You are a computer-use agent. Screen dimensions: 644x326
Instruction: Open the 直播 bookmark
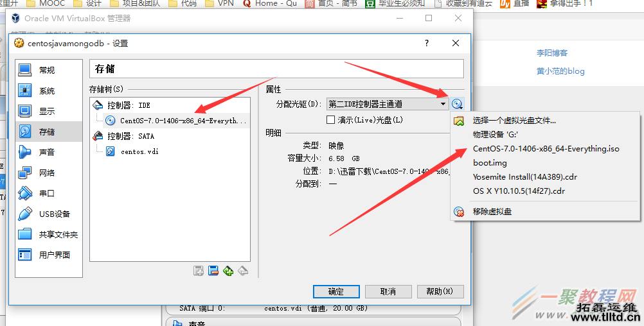pos(515,3)
